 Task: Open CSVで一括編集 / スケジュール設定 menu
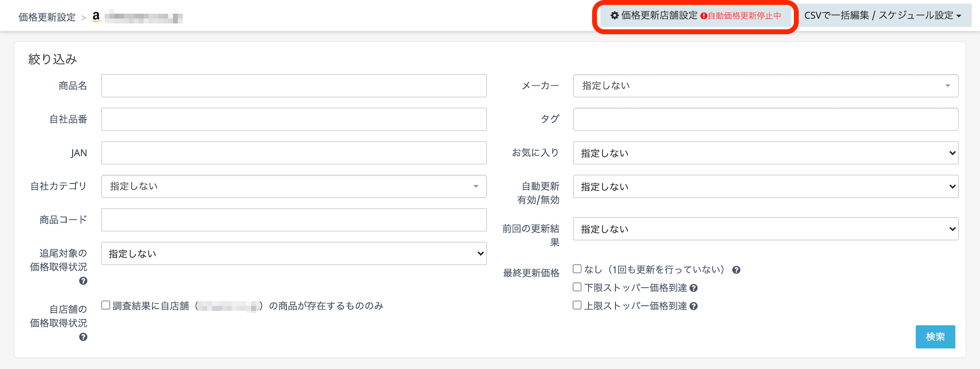click(882, 16)
